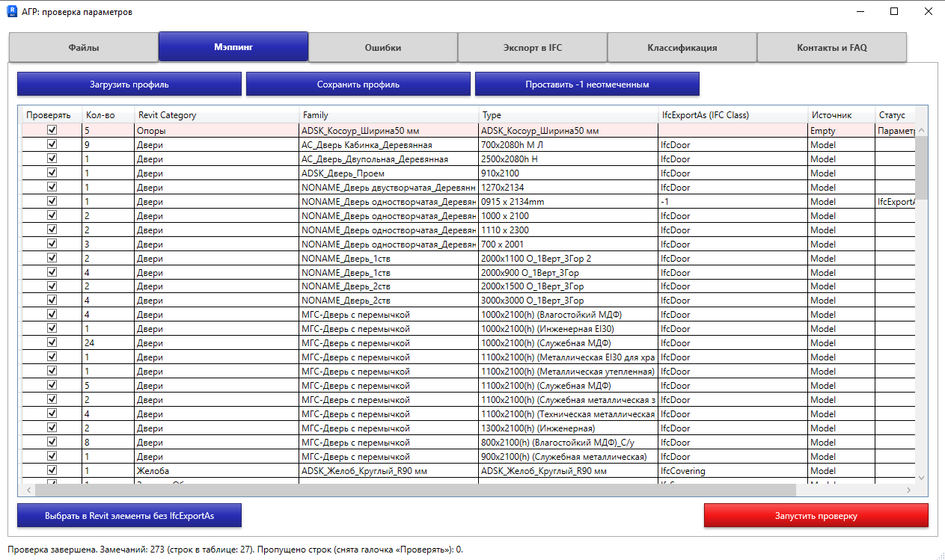Click the vertical scrollbar up arrow
Screen dimensions: 945x560
[922, 131]
